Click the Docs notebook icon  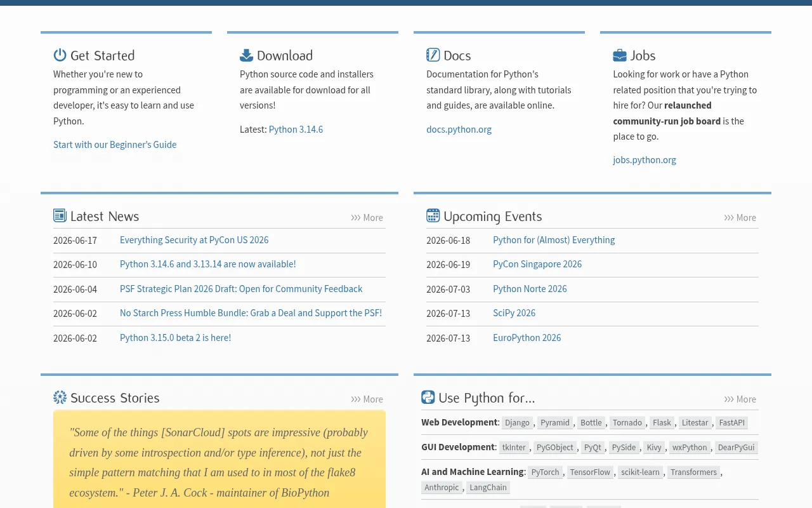[433, 55]
